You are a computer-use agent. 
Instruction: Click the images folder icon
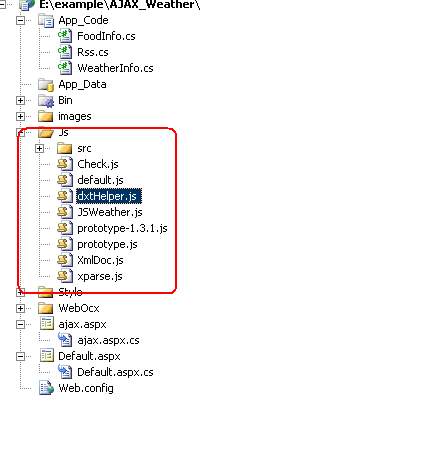click(x=46, y=116)
